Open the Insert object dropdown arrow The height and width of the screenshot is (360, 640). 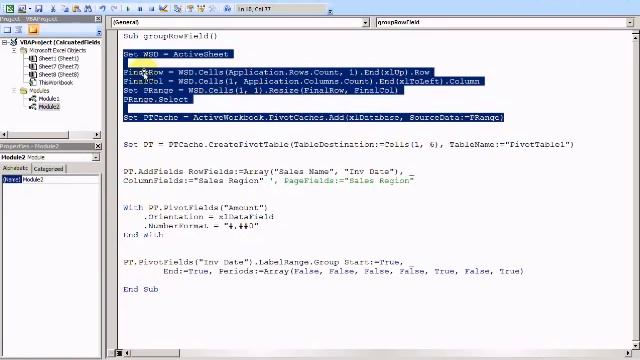(x=30, y=8)
